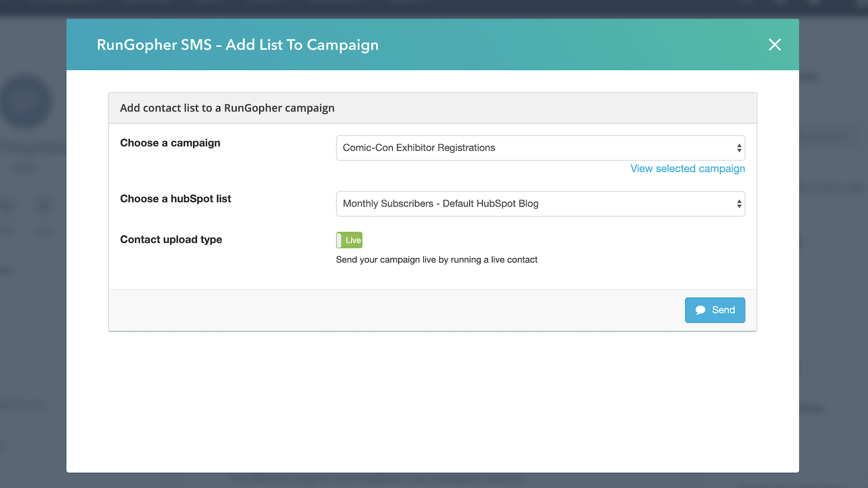Click the "Contact upload type" label
Screen dimensions: 868x488
point(171,240)
